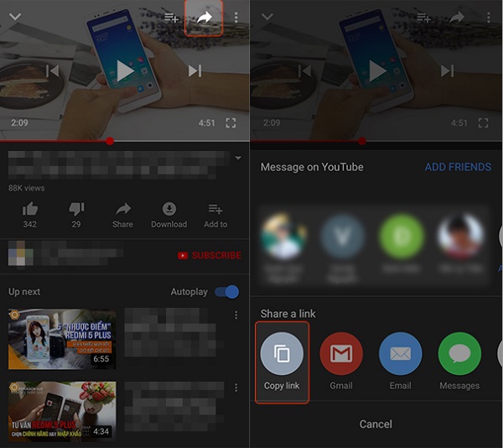
Task: Open options for the 6:55 Up next video
Action: click(236, 315)
